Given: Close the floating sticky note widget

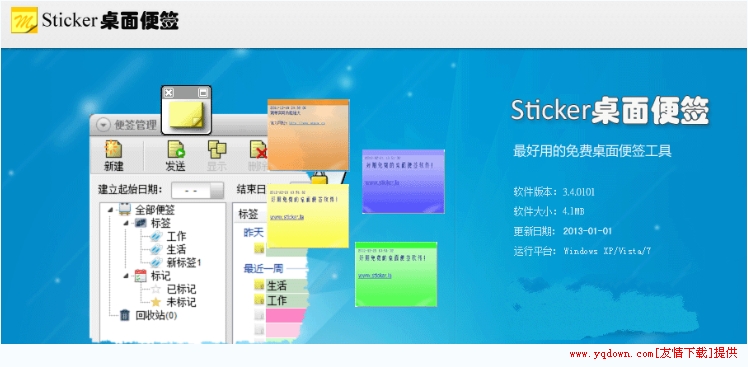Looking at the screenshot, I should pyautogui.click(x=169, y=93).
